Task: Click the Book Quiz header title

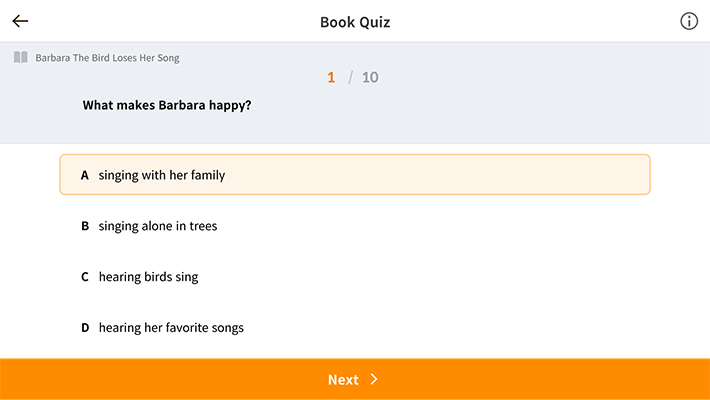Action: [x=355, y=22]
